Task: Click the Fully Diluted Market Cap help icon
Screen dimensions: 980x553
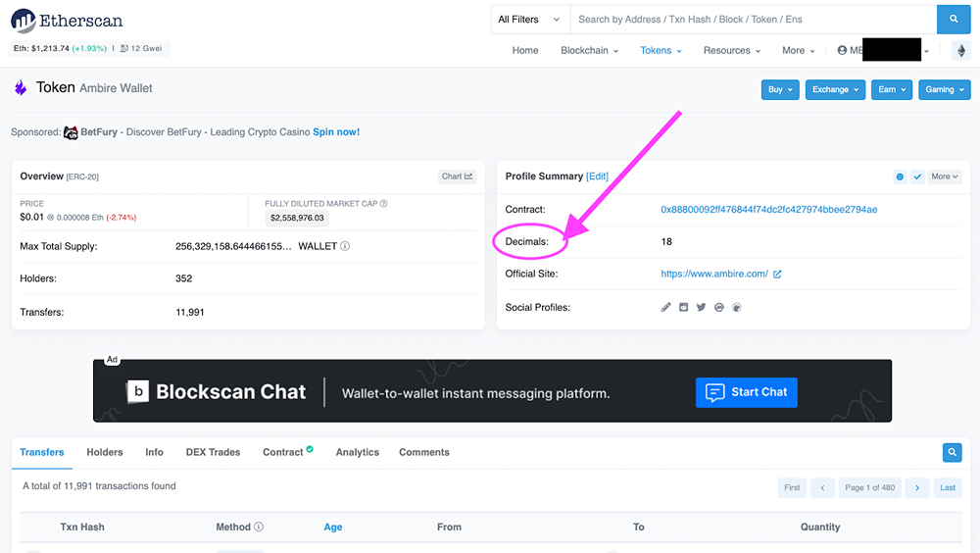Action: tap(384, 203)
